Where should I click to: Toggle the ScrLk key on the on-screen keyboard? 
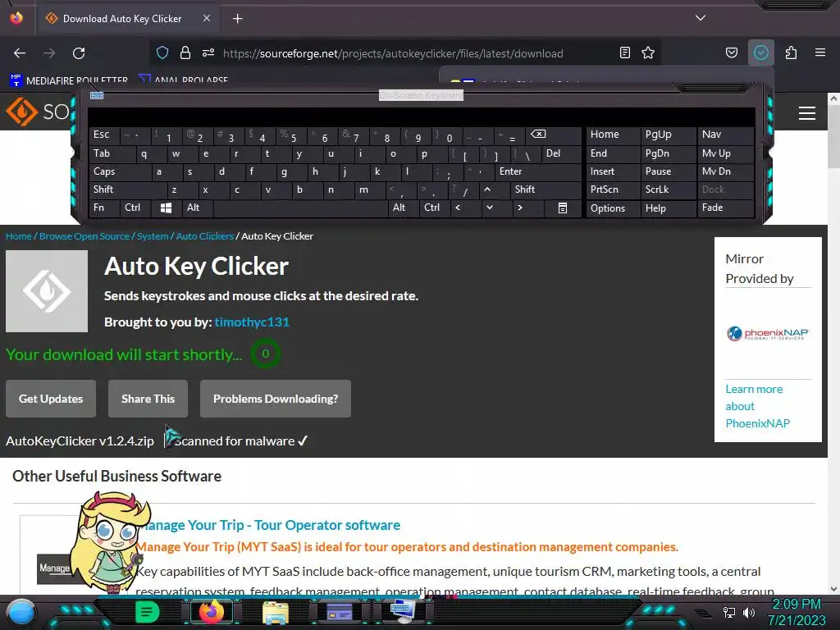[x=668, y=189]
